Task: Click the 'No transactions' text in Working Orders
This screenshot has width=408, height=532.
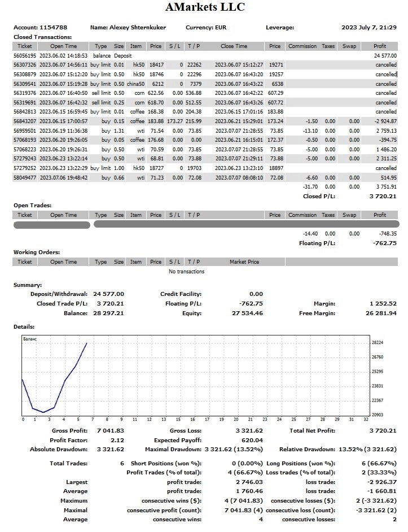Action: pos(187,272)
